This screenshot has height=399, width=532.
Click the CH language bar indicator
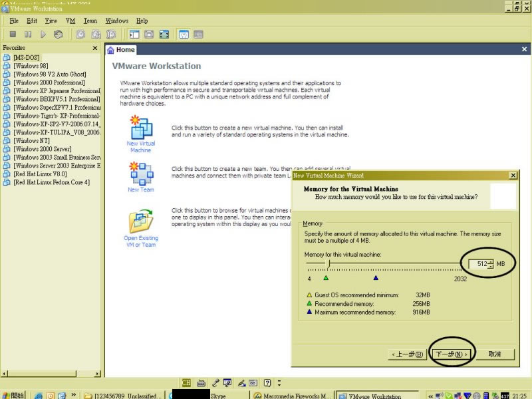pos(186,383)
